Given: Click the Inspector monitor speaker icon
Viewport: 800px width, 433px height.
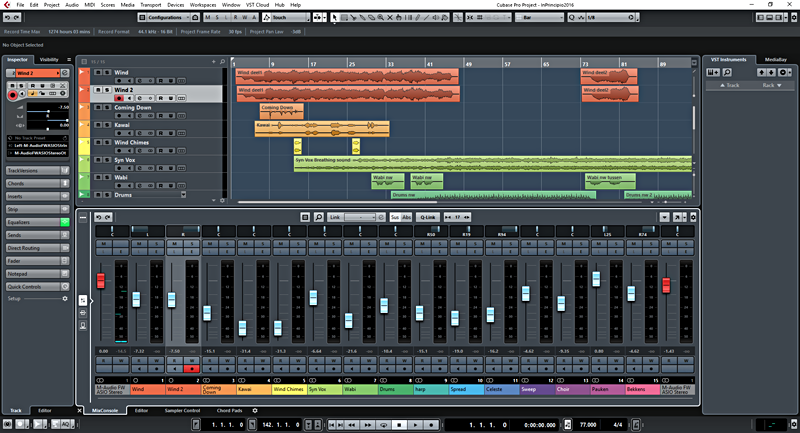Looking at the screenshot, I should (x=22, y=94).
